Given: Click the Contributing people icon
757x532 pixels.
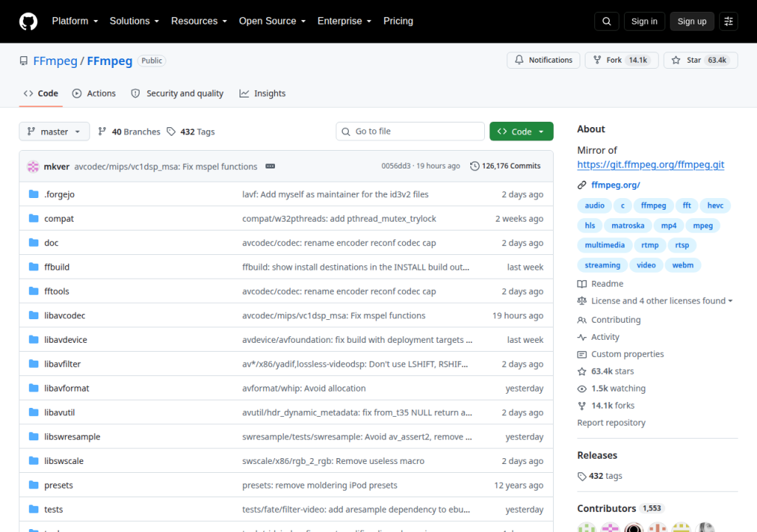Looking at the screenshot, I should pyautogui.click(x=582, y=320).
